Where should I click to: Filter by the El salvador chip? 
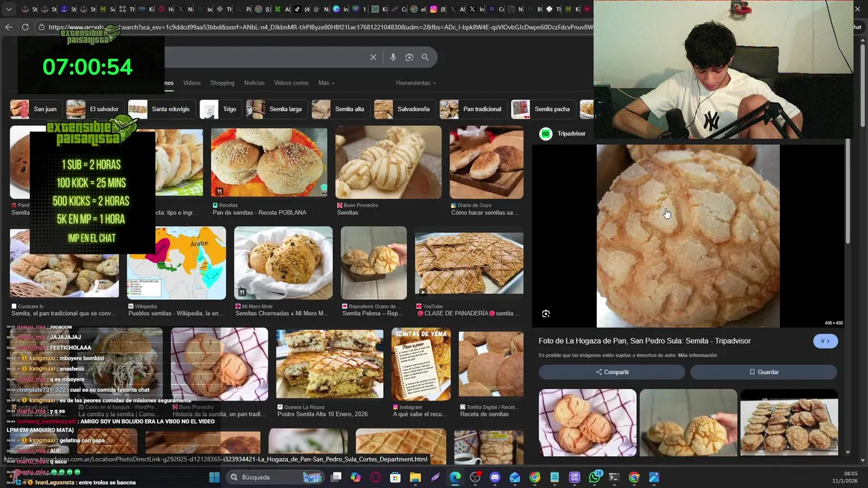point(94,109)
